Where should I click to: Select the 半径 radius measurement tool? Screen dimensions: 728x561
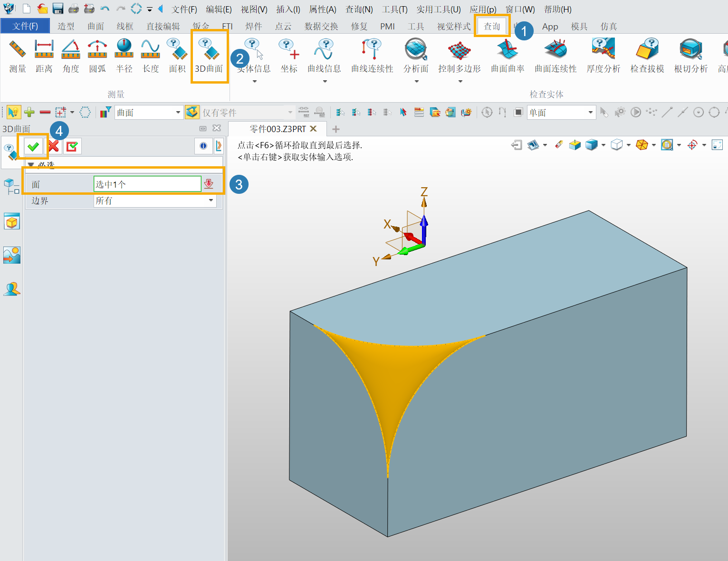124,56
